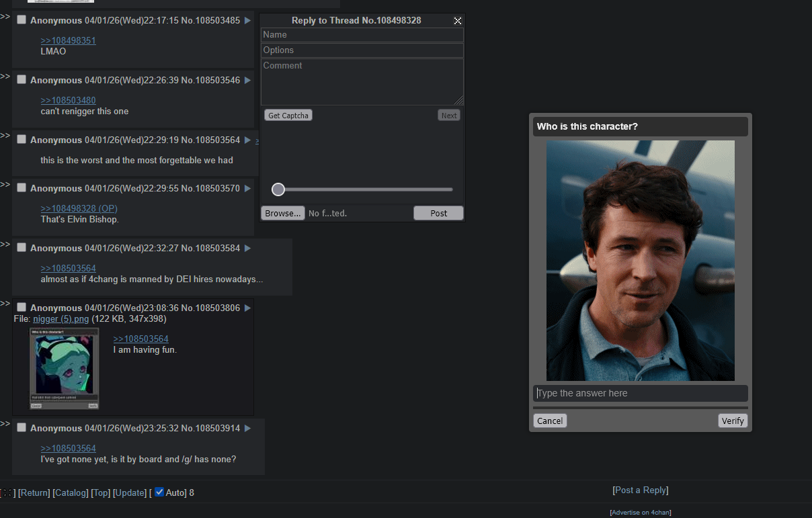Open quote link in post No.108503806
Screen dimensions: 812x518
(140, 339)
